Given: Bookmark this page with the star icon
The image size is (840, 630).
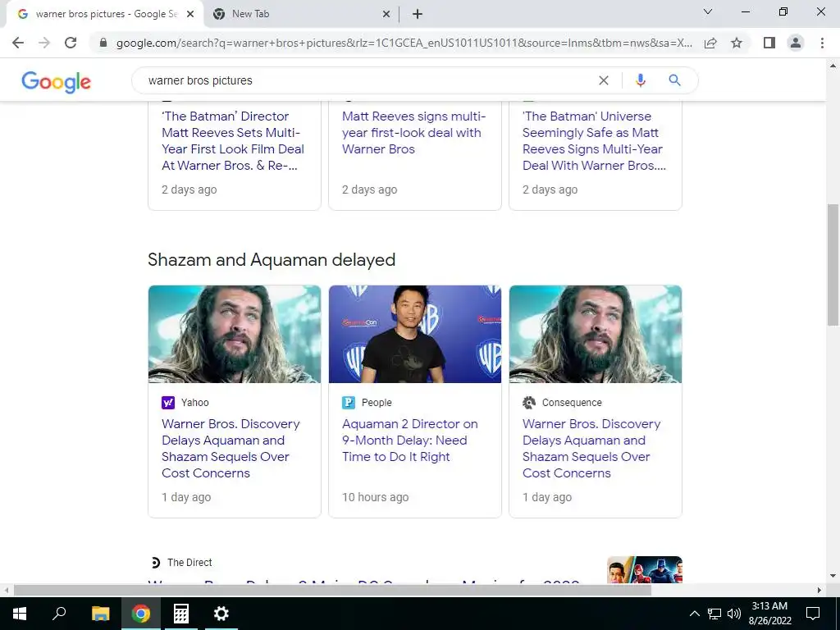Looking at the screenshot, I should (x=737, y=43).
